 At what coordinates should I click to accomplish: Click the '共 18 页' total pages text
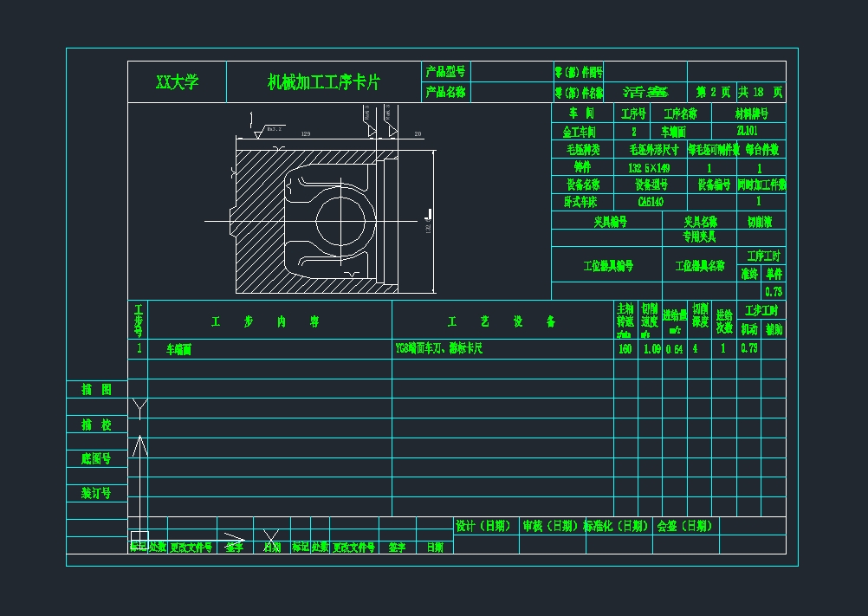click(x=761, y=92)
